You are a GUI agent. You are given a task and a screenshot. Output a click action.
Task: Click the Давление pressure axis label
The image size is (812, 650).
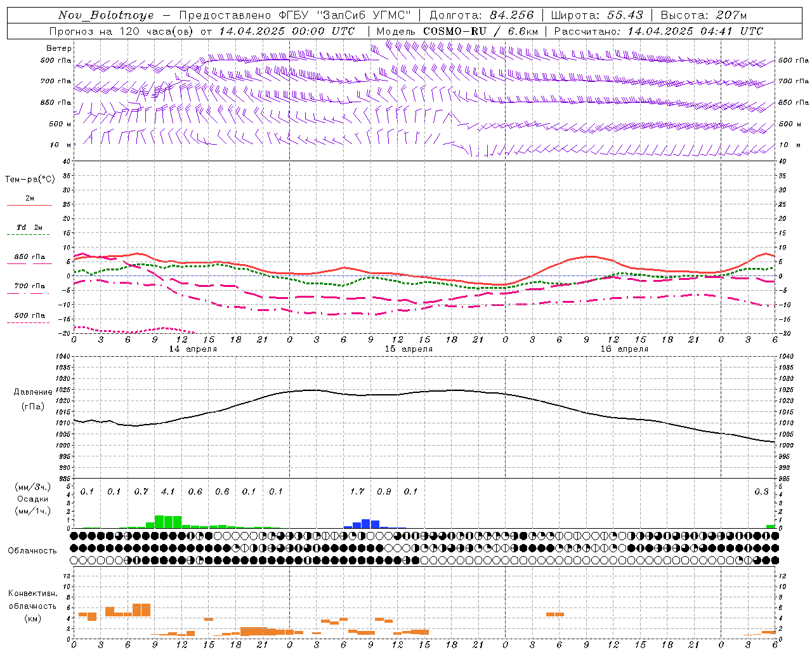(33, 392)
